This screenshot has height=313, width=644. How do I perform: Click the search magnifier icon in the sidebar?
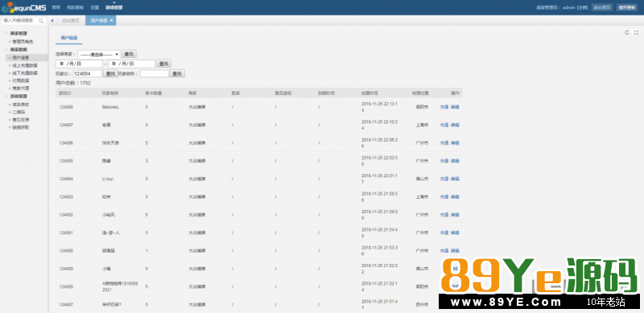[x=41, y=21]
